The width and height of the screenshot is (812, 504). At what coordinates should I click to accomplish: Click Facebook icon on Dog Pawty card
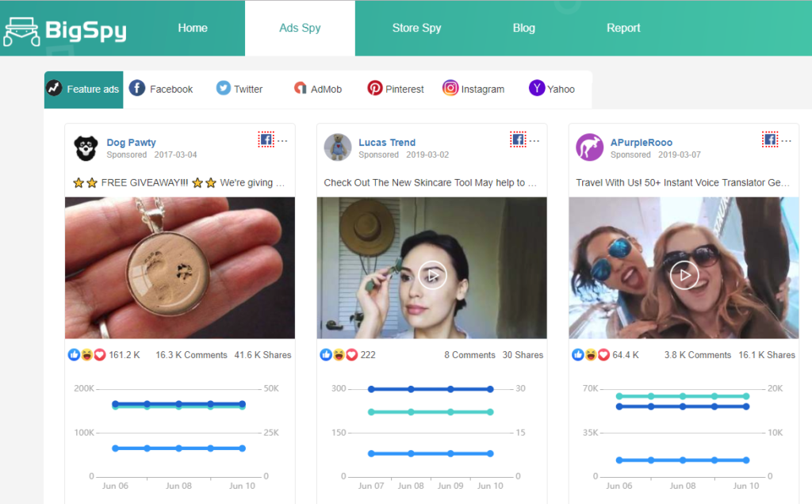[266, 139]
